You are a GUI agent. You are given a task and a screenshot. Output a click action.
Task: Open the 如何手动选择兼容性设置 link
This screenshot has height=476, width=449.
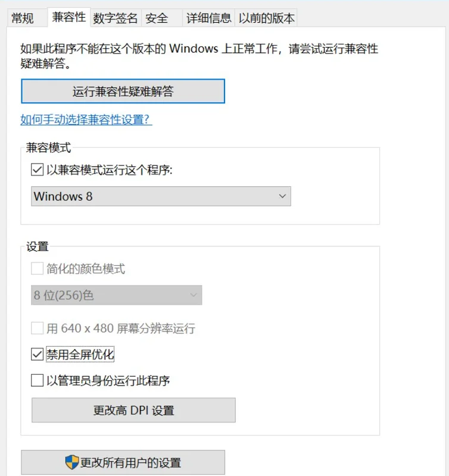[x=86, y=120]
